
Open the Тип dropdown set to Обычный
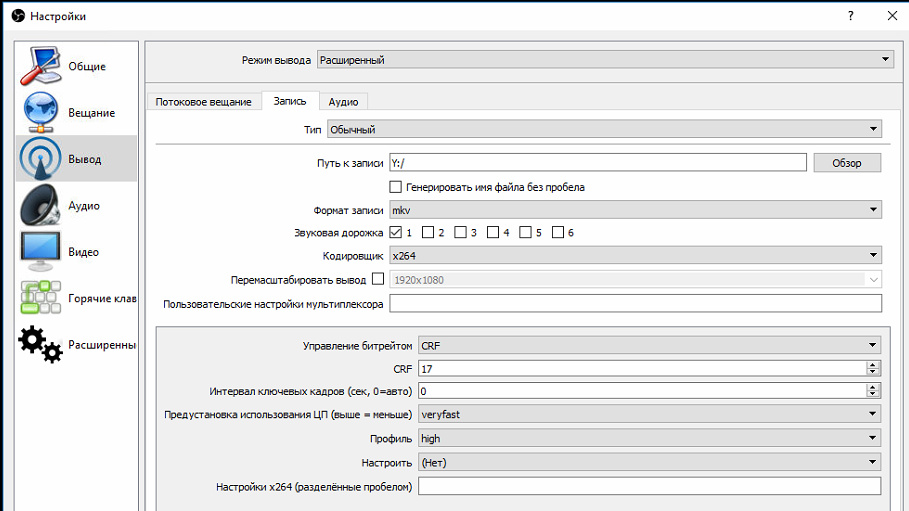(x=605, y=129)
